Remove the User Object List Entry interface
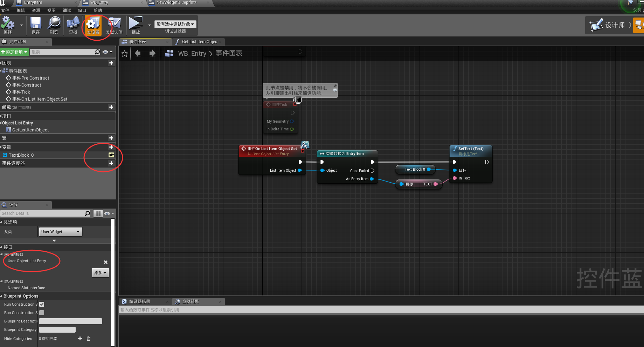 pos(105,262)
